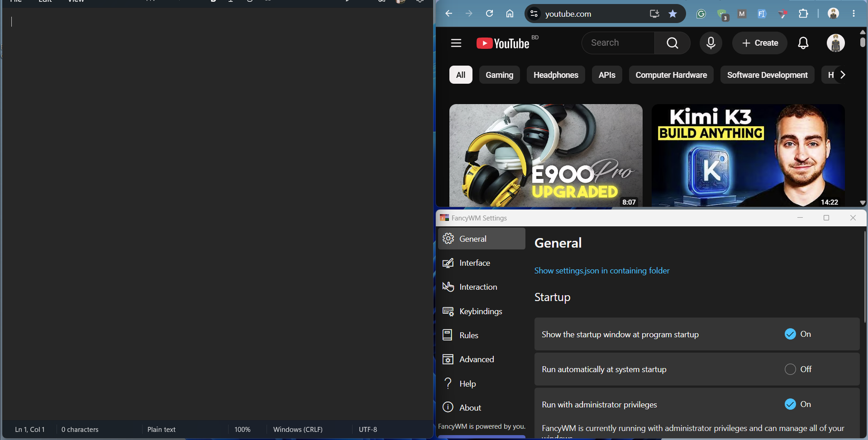
Task: Click the Windows (CRLF) line ending indicator
Action: point(298,429)
